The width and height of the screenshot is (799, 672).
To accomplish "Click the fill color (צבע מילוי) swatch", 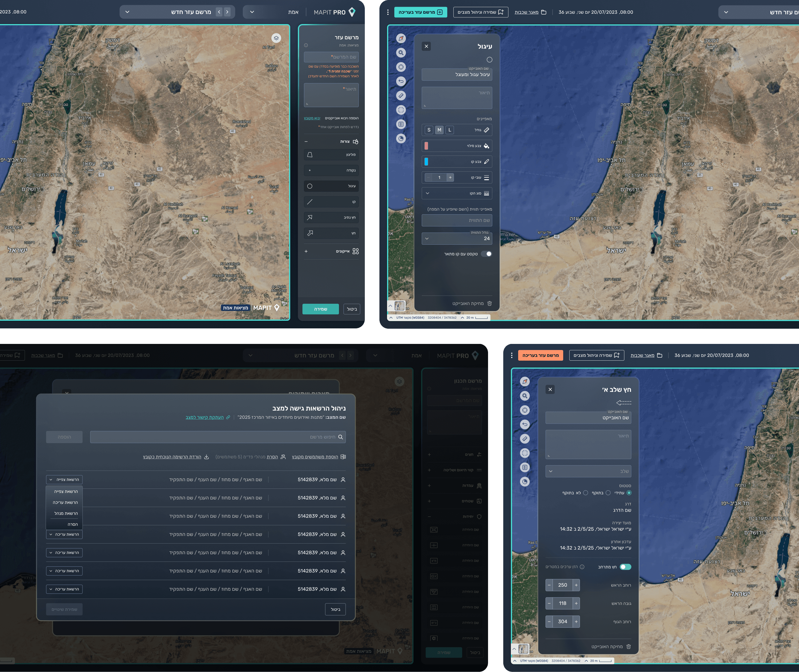I will (x=426, y=146).
